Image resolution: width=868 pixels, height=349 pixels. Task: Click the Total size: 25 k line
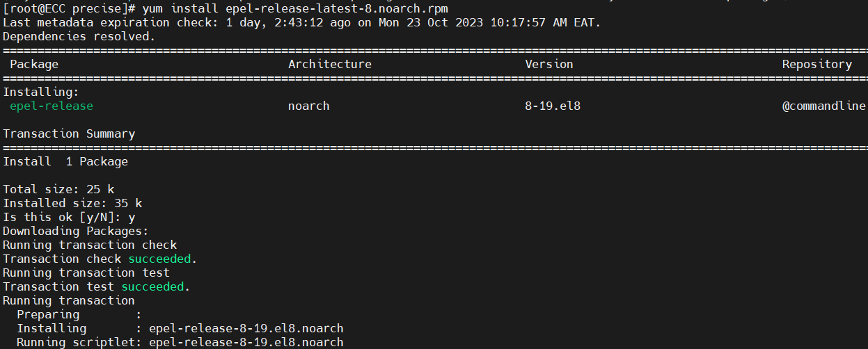[x=58, y=189]
